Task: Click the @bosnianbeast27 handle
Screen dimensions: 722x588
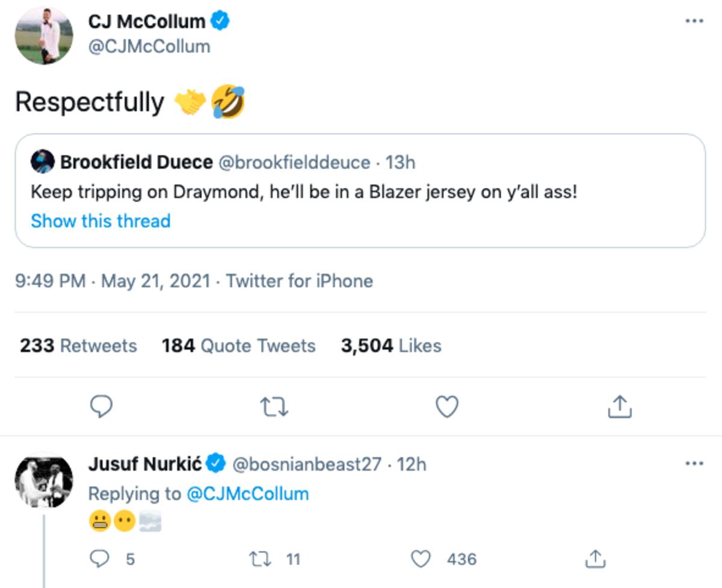Action: pos(307,464)
